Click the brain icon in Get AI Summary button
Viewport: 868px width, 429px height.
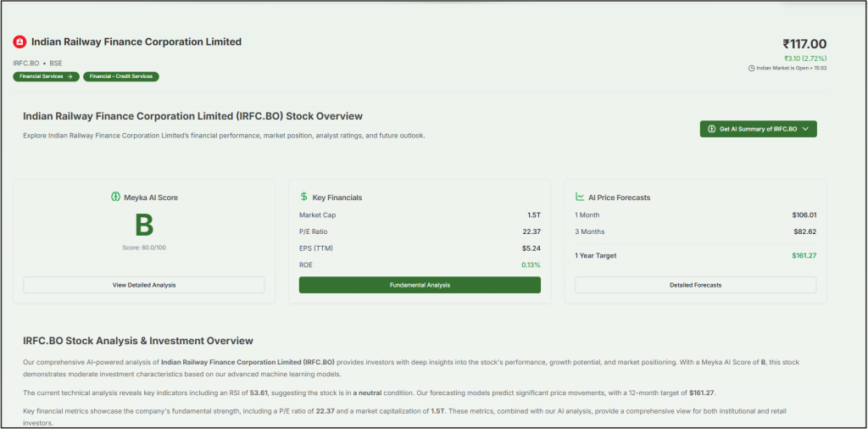712,129
